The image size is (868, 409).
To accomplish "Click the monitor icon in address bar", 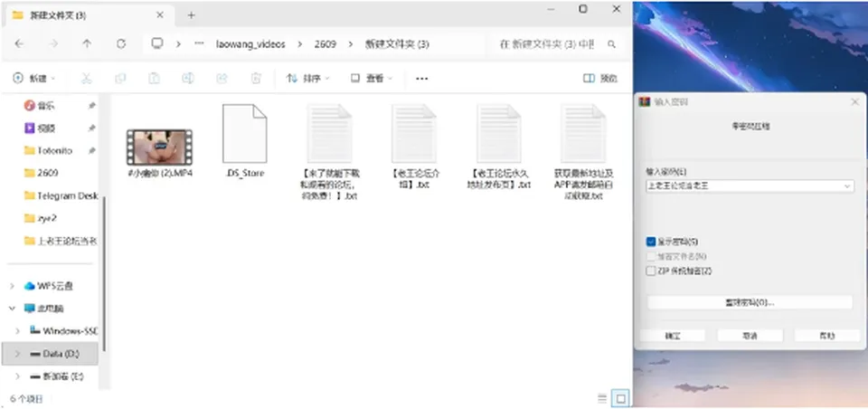I will (x=157, y=43).
